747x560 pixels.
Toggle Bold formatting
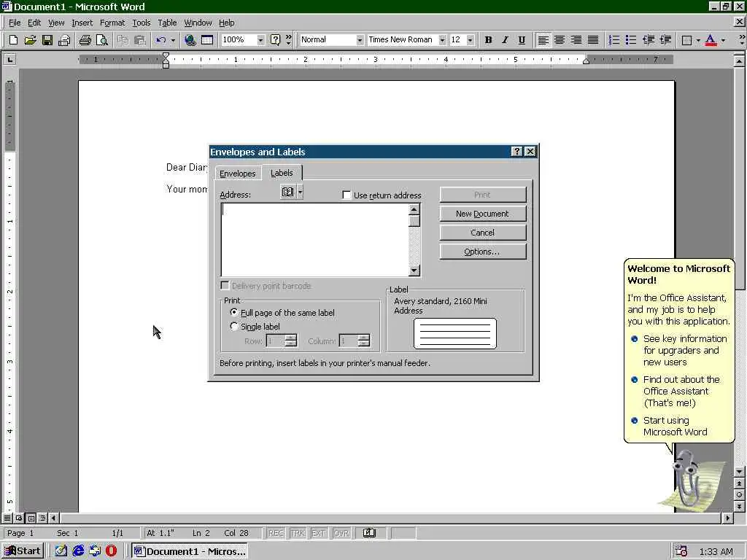(488, 40)
